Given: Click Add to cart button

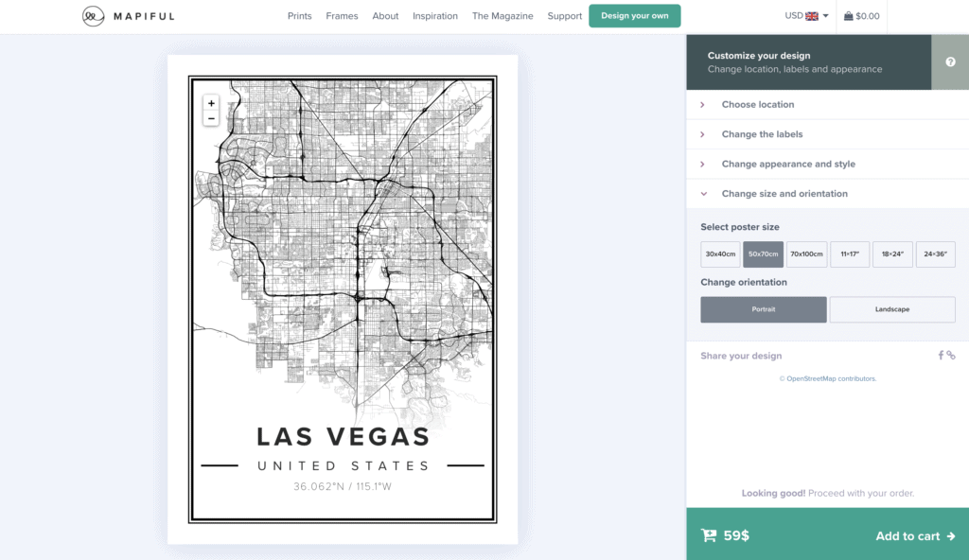Looking at the screenshot, I should pyautogui.click(x=915, y=536).
